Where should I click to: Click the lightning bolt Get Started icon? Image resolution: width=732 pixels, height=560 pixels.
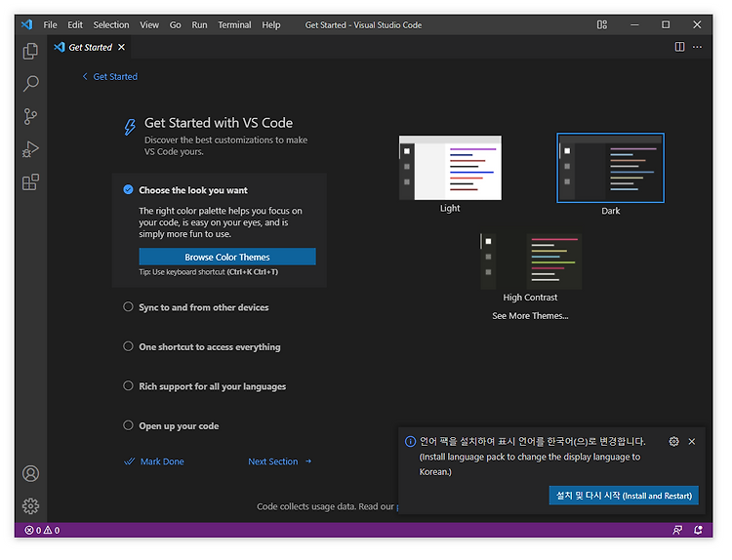(x=130, y=127)
